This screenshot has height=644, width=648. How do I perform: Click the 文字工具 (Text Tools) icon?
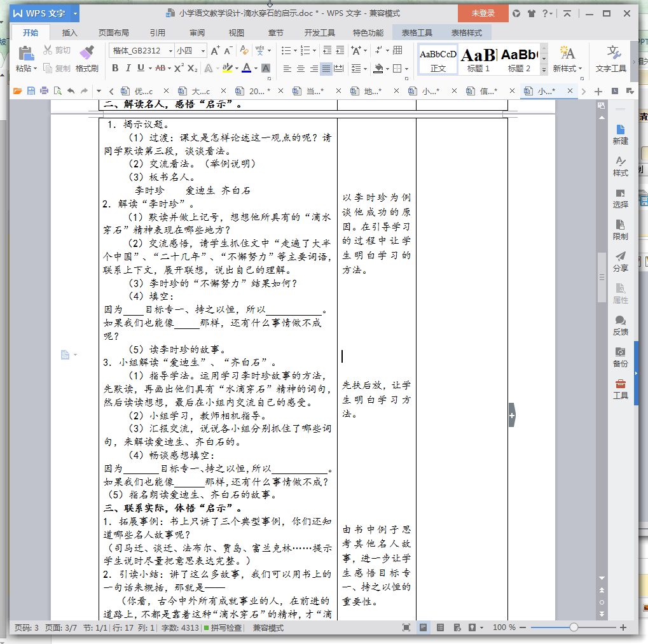[612, 57]
